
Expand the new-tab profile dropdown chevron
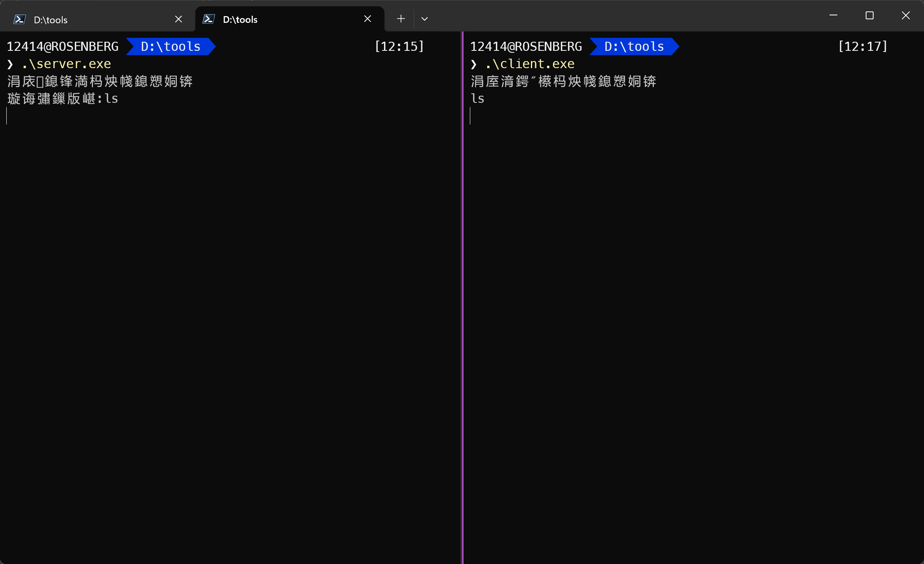424,19
